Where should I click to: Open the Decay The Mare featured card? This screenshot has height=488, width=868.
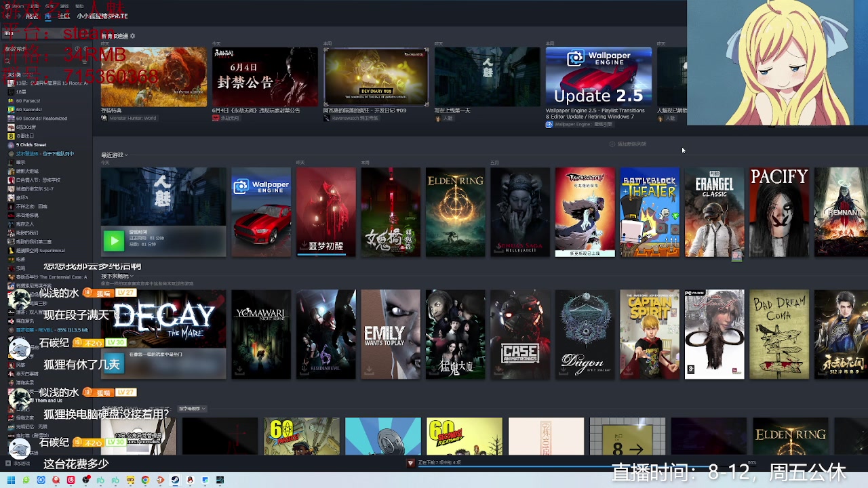163,334
